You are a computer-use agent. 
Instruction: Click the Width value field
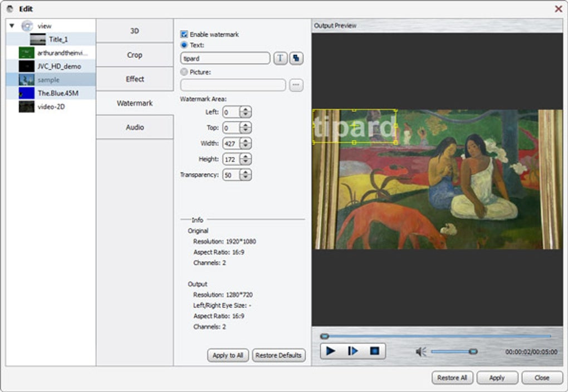coord(232,144)
